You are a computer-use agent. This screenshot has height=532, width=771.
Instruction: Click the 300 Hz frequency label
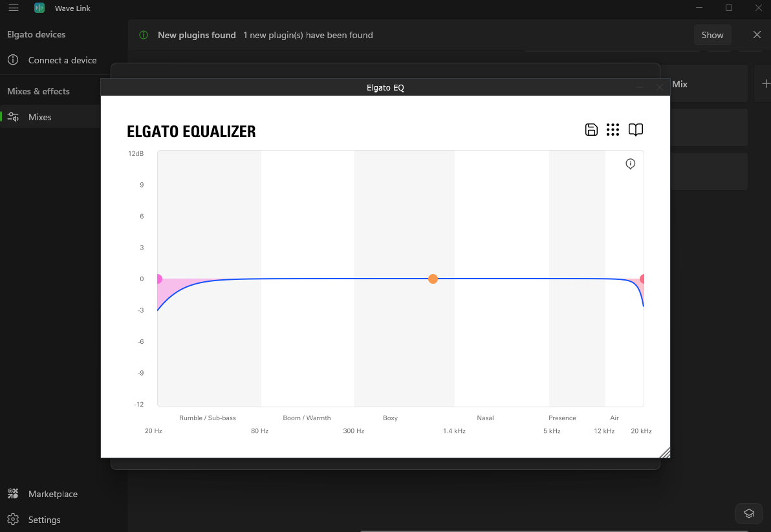(354, 431)
